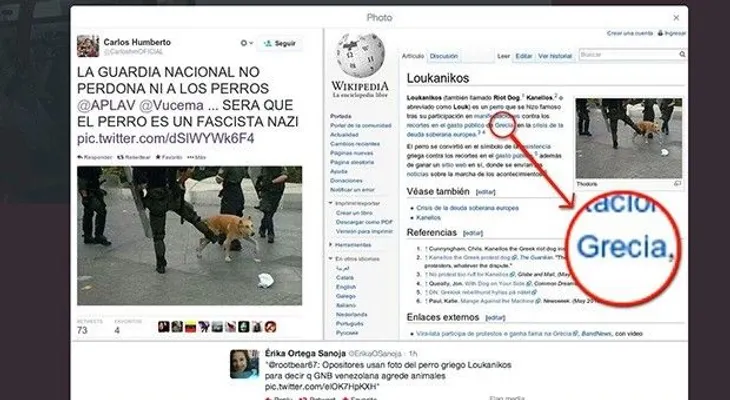
Task: Click editar beside Enlaces externos
Action: pyautogui.click(x=495, y=318)
